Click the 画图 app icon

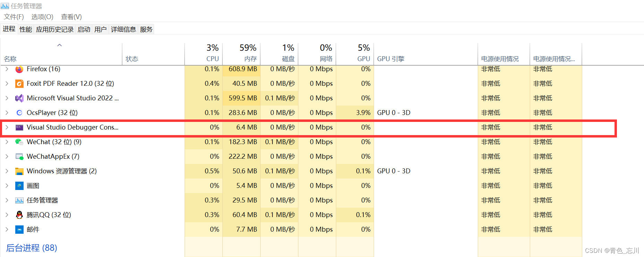19,186
